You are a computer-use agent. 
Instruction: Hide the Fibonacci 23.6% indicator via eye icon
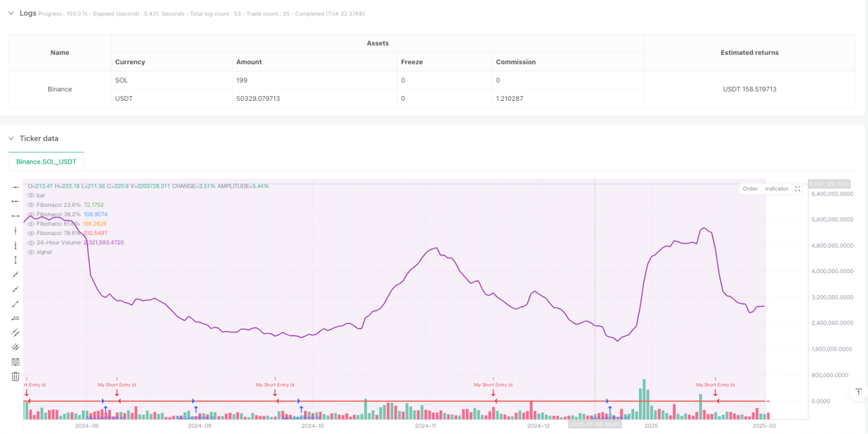(x=31, y=204)
